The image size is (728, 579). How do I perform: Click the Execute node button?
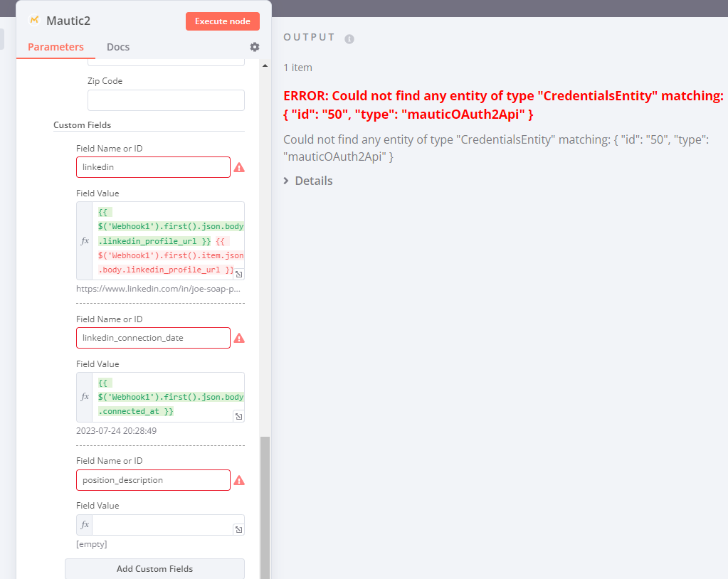pos(223,21)
